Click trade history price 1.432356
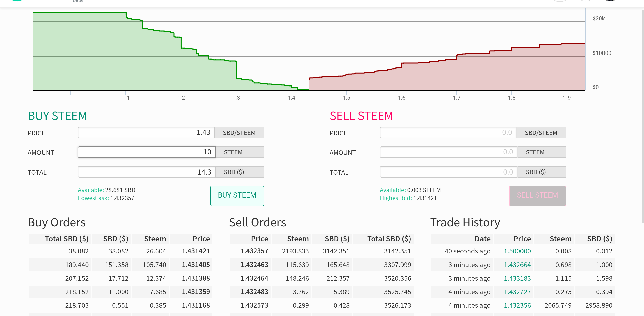Viewport: 644px width, 316px height. pos(517,305)
